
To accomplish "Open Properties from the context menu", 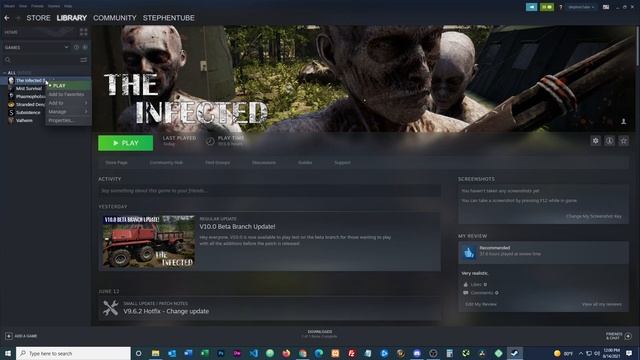I will [68, 120].
